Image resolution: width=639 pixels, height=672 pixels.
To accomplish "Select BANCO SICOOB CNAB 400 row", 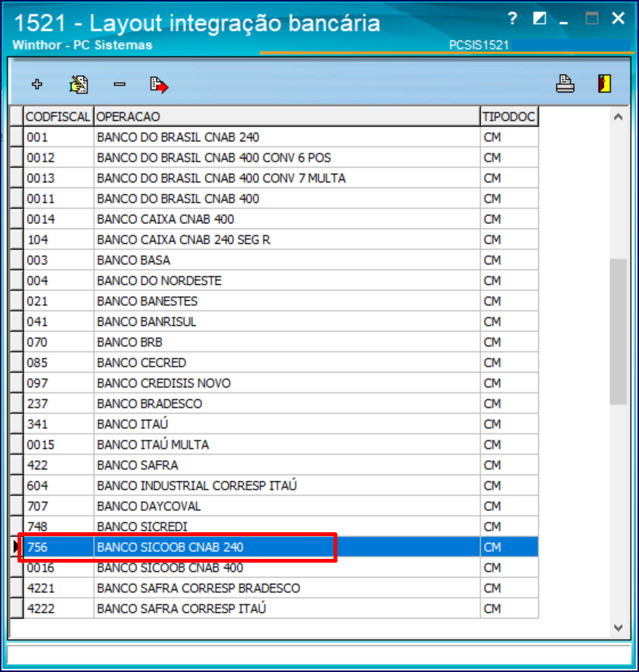I will click(281, 568).
